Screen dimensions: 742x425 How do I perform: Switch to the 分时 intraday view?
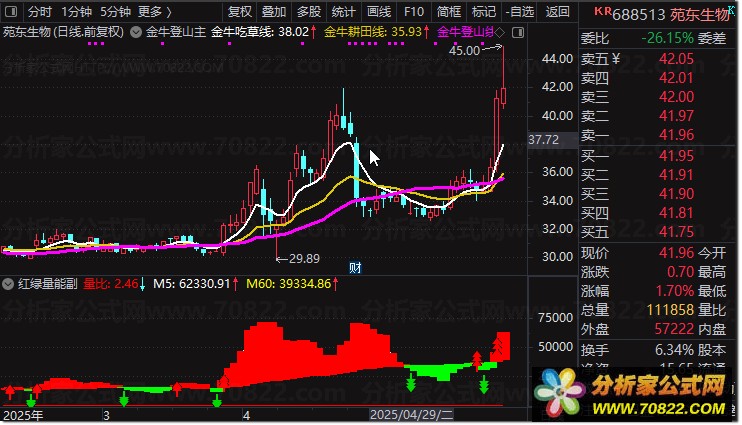[40, 11]
